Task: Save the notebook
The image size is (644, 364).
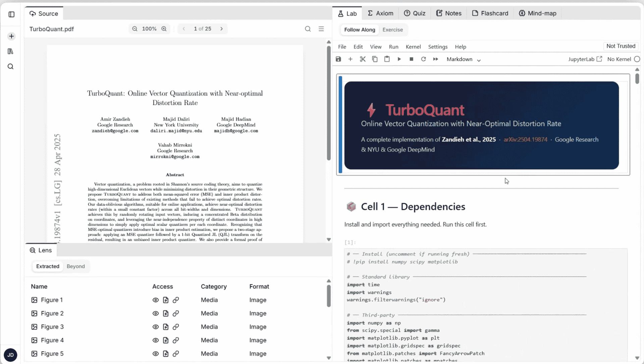Action: click(338, 59)
